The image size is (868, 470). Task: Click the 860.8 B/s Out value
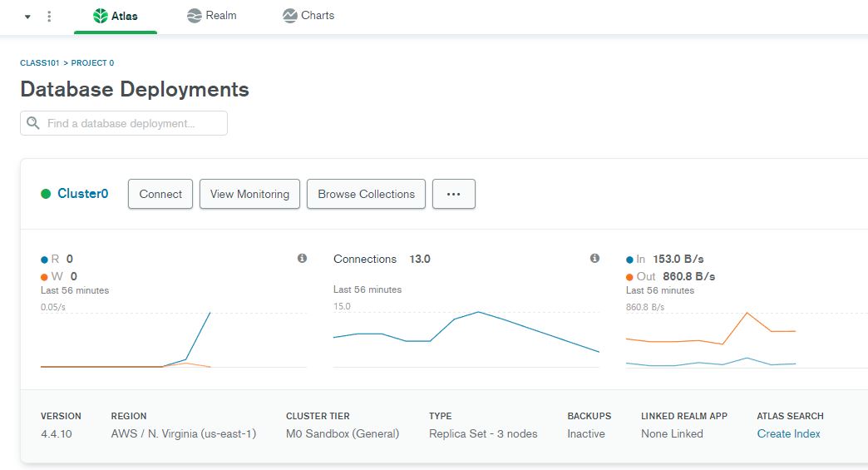click(x=688, y=276)
